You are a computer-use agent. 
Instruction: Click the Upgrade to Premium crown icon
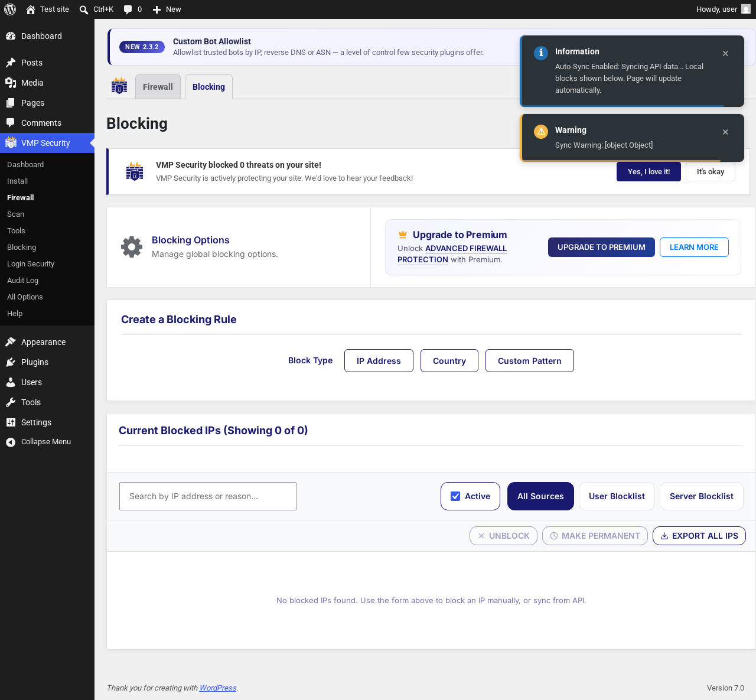coord(403,235)
